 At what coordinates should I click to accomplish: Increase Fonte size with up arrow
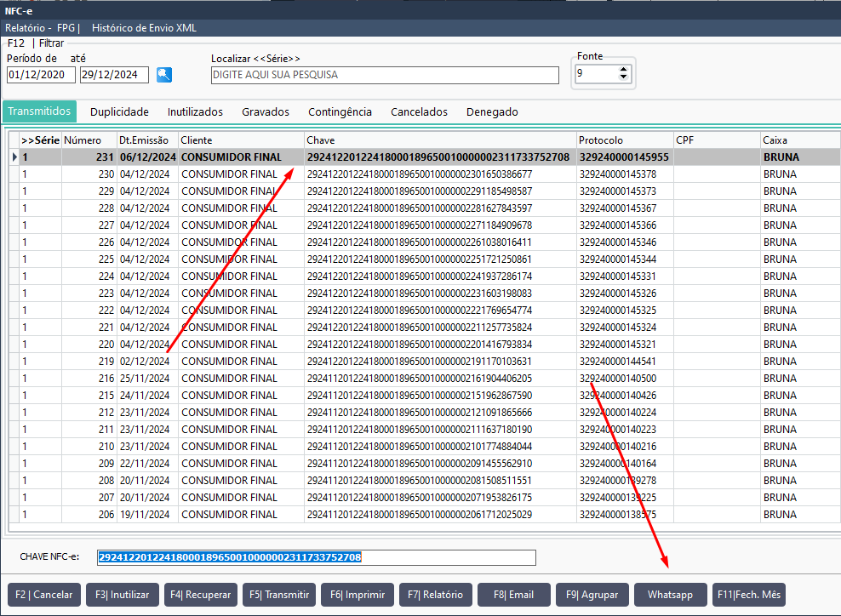pyautogui.click(x=623, y=70)
